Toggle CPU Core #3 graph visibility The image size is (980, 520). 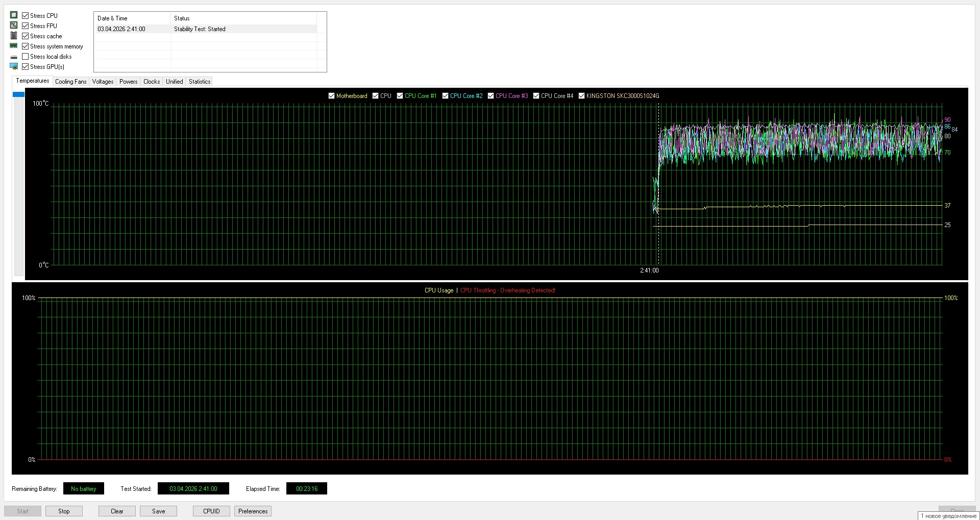tap(491, 96)
